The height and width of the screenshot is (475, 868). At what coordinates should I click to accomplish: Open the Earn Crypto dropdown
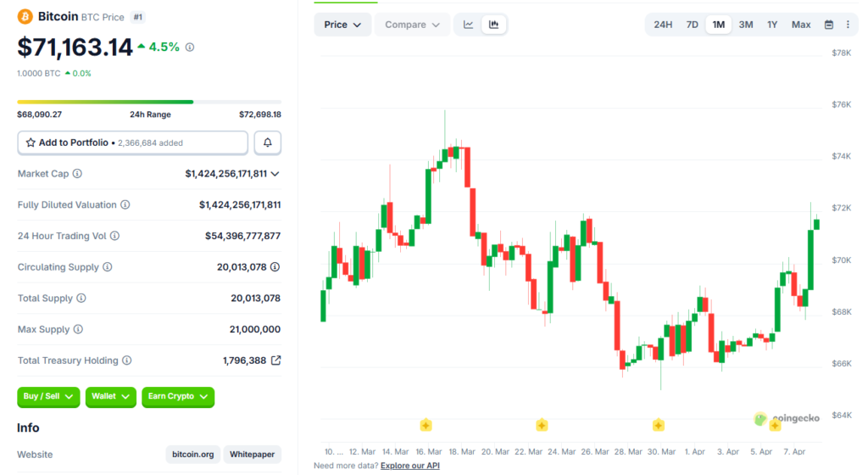click(x=178, y=396)
